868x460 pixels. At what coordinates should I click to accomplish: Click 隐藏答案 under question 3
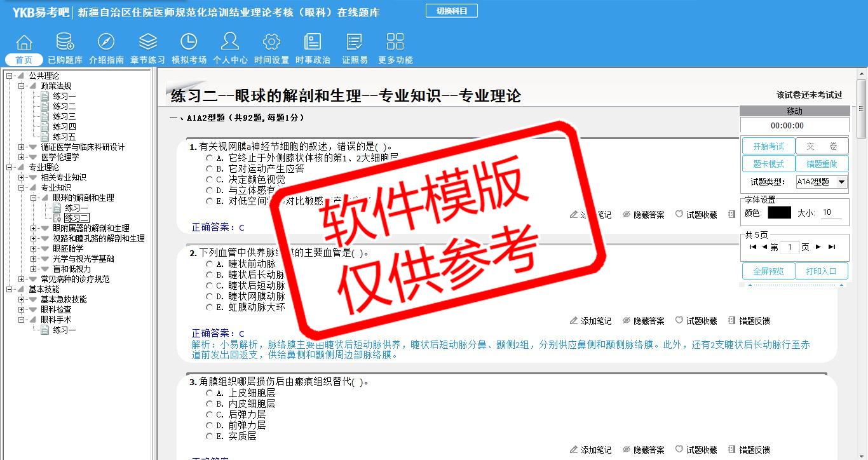644,449
